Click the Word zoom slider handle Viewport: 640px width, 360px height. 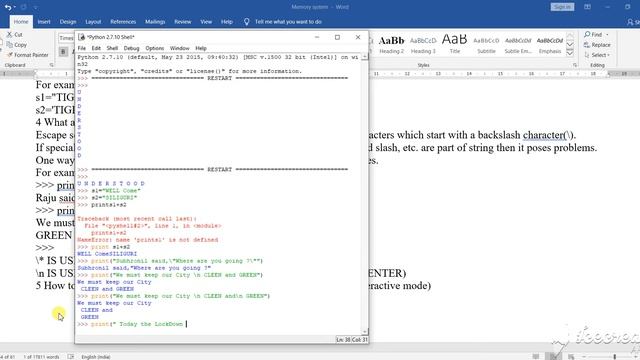coord(615,357)
